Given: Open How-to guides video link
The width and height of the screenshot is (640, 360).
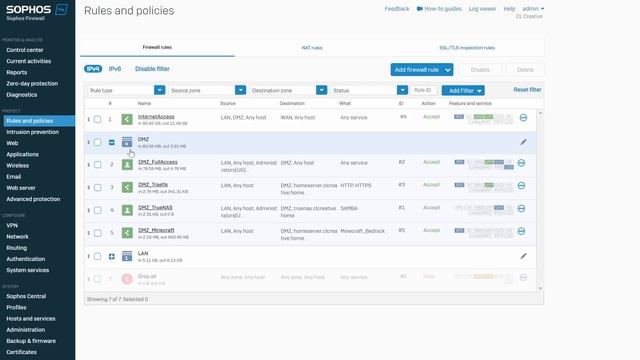Looking at the screenshot, I should pyautogui.click(x=439, y=9).
